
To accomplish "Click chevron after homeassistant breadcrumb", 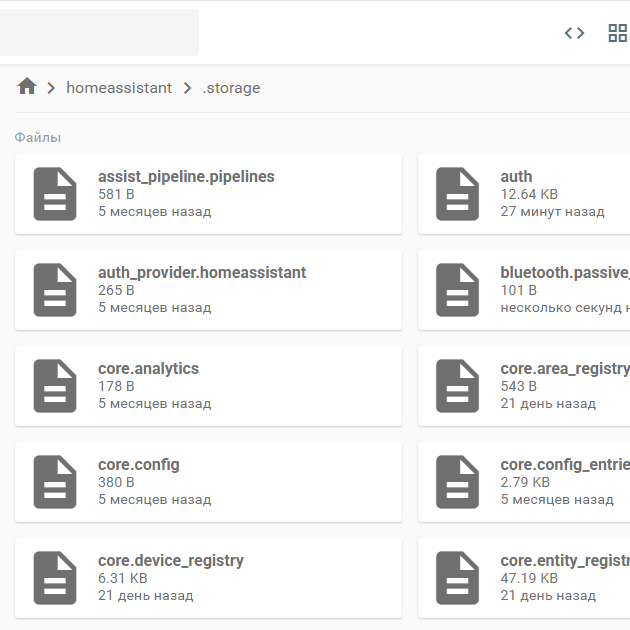I will (x=187, y=88).
